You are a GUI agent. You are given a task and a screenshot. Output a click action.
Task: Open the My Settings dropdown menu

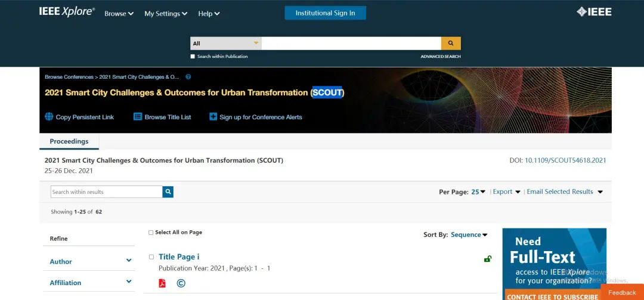click(166, 14)
